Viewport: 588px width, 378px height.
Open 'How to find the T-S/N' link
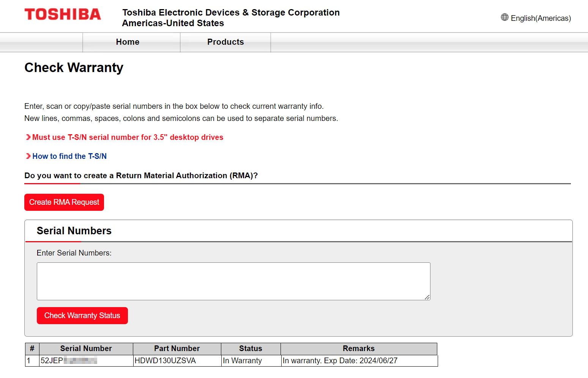point(69,156)
